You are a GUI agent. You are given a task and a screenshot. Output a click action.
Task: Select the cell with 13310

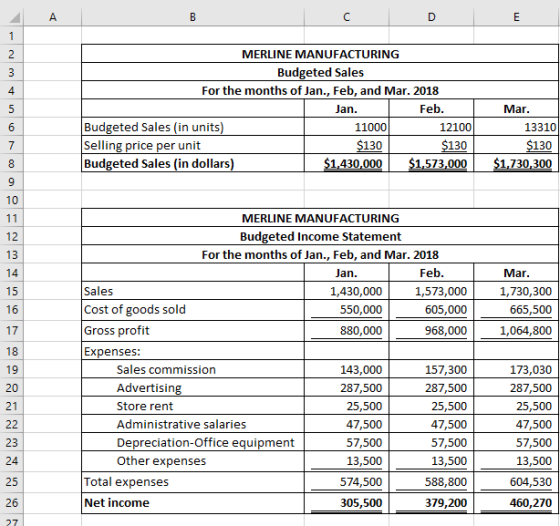coord(516,127)
